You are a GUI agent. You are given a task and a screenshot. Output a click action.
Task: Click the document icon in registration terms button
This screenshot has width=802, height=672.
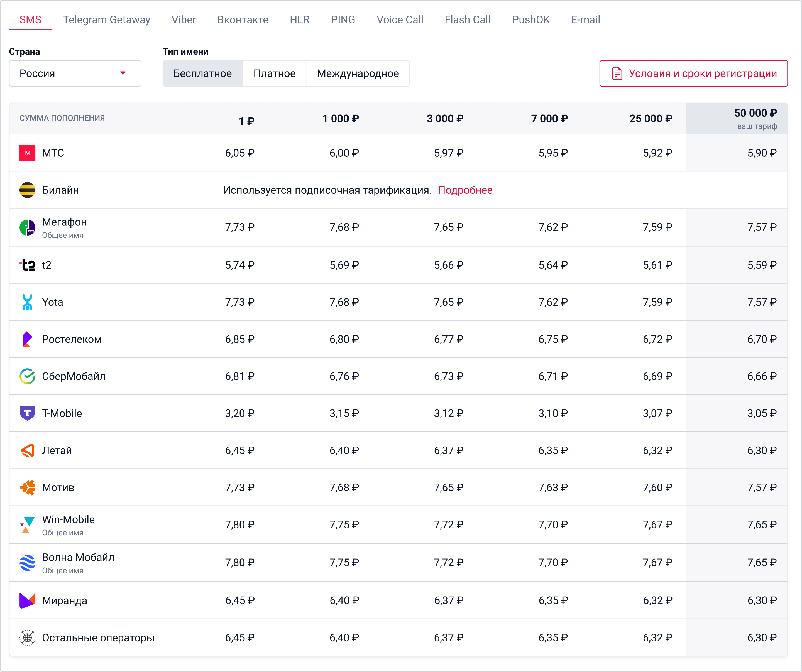(617, 73)
